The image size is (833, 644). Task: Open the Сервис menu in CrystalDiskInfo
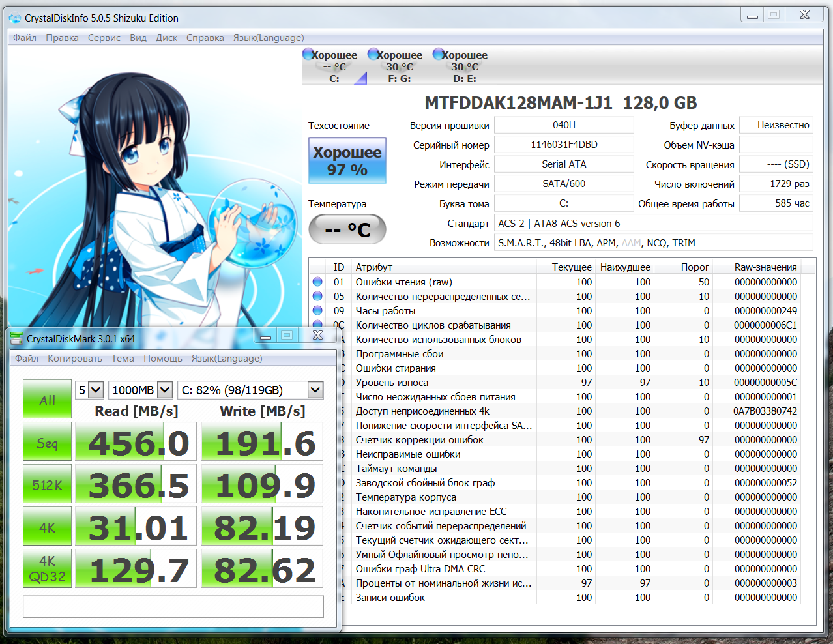point(104,38)
